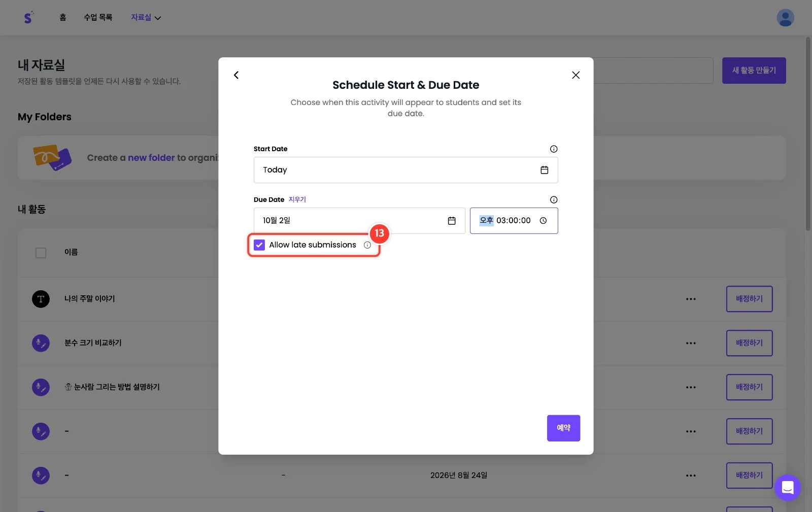This screenshot has width=812, height=512.
Task: Click the 이름 column header
Action: pyautogui.click(x=71, y=252)
